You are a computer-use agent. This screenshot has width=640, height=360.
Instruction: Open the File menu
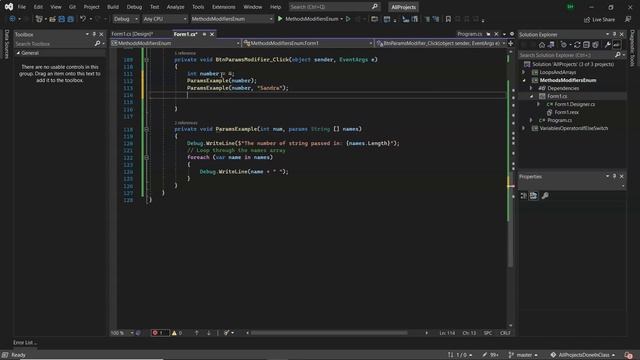[22, 7]
